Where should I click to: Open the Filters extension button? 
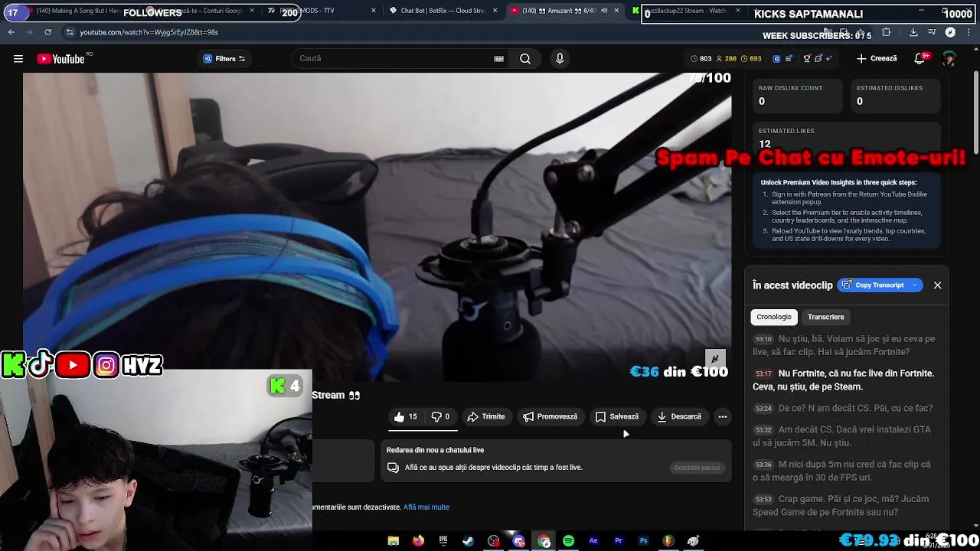pyautogui.click(x=224, y=59)
